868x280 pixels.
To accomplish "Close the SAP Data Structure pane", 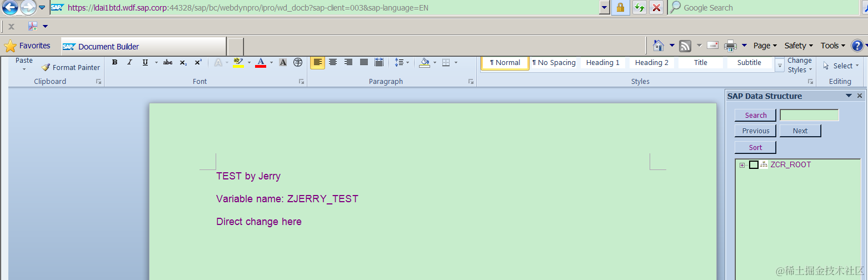I will pyautogui.click(x=860, y=96).
